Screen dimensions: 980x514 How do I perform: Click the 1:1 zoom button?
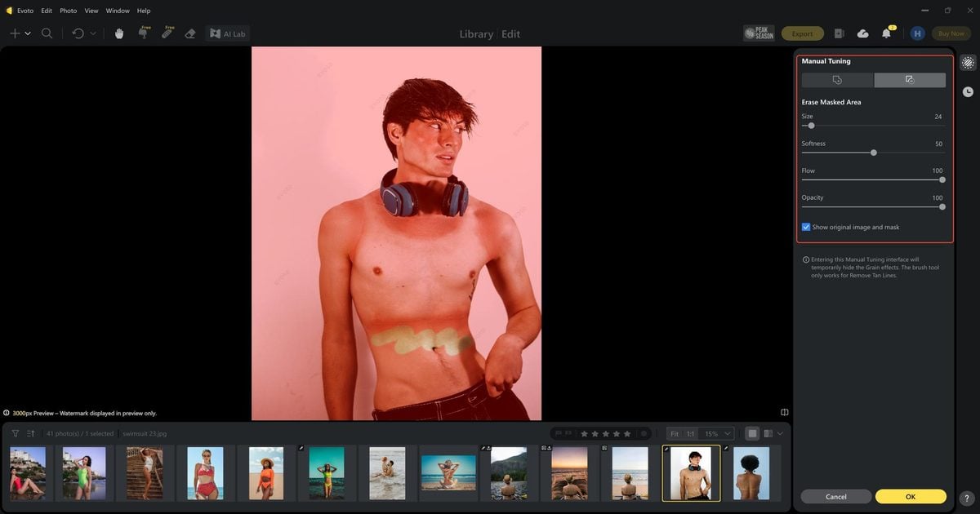pos(690,434)
